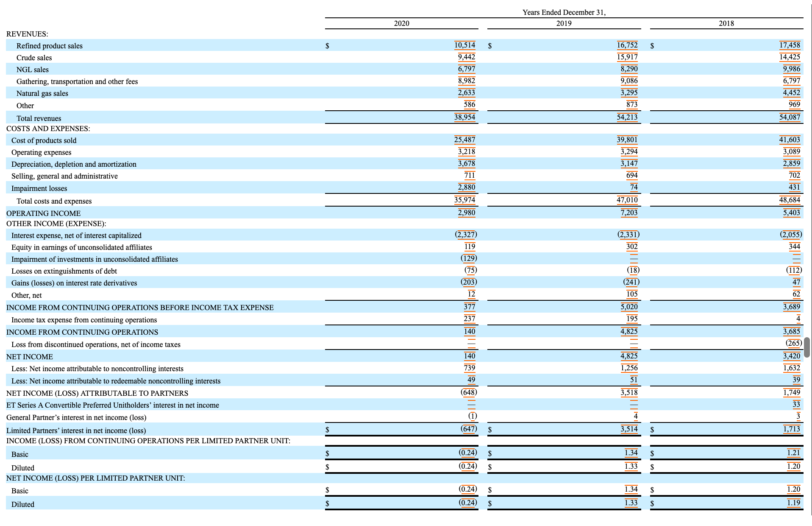This screenshot has height=526, width=812.
Task: Click Impairment of investments 2020 value (129)
Action: tap(469, 258)
